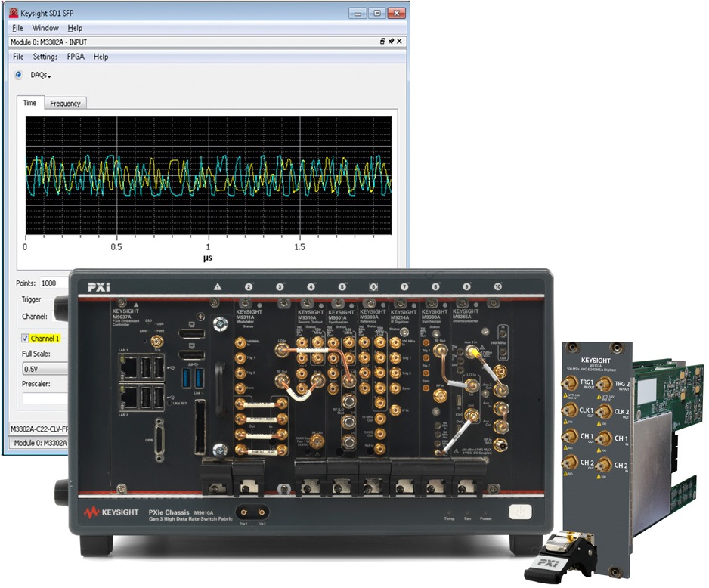Open the File menu beside Settings
709x588 pixels.
click(17, 57)
